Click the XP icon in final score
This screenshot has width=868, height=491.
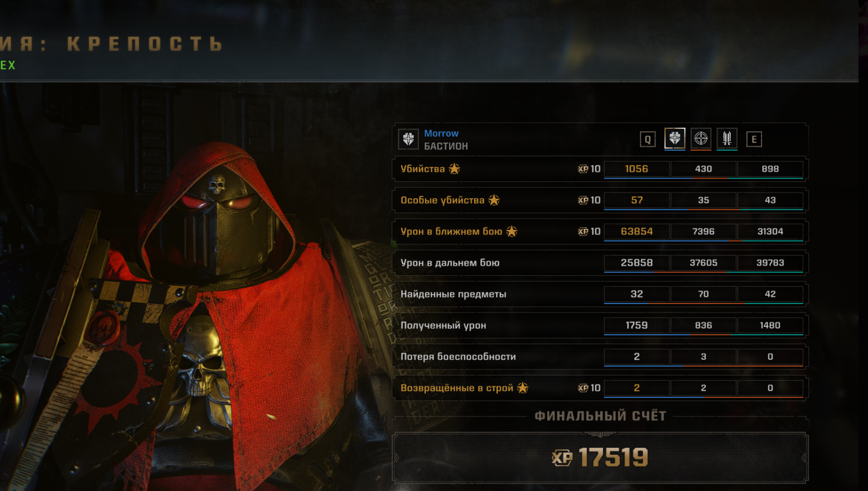click(x=562, y=458)
